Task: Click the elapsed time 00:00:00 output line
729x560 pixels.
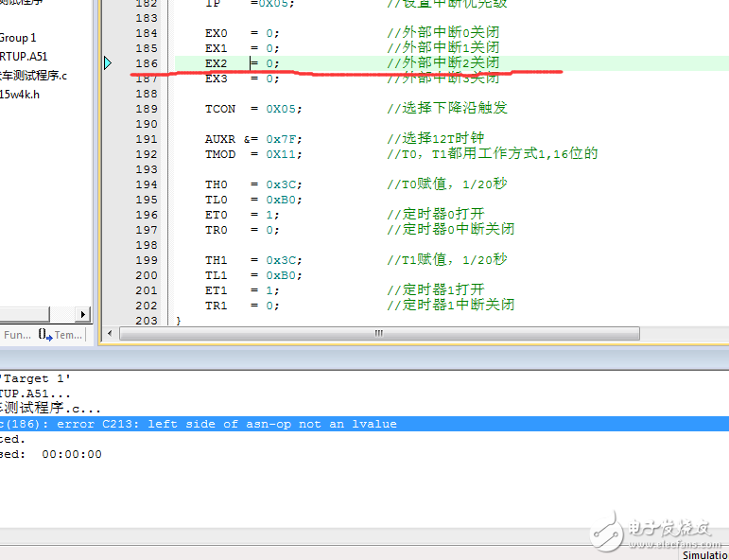Action: [50, 454]
